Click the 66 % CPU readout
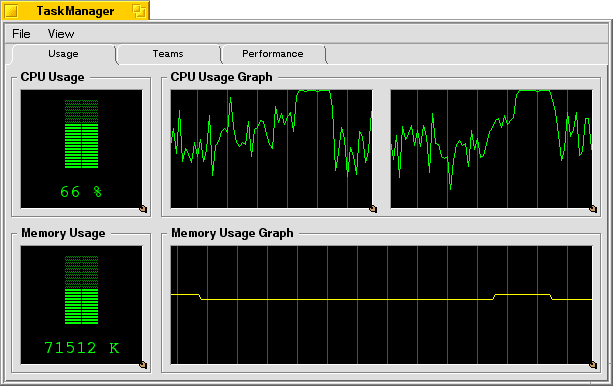 [81, 192]
